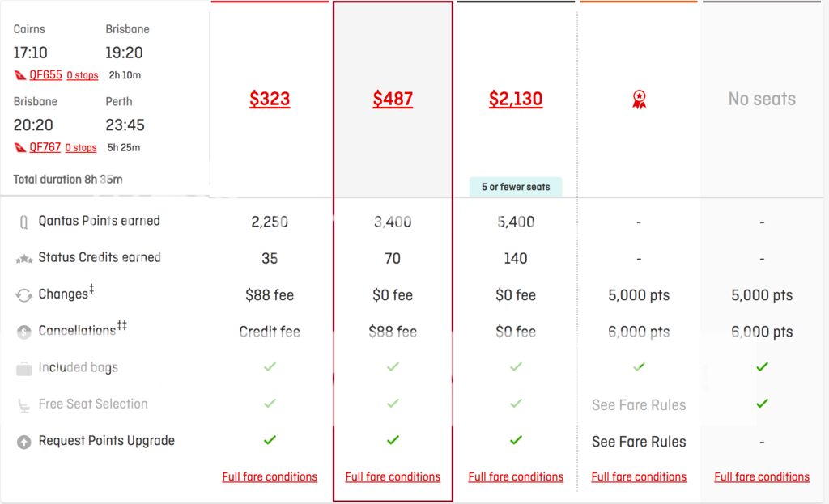This screenshot has width=829, height=504.
Task: Open Full fare conditions under $487 column
Action: 393,476
